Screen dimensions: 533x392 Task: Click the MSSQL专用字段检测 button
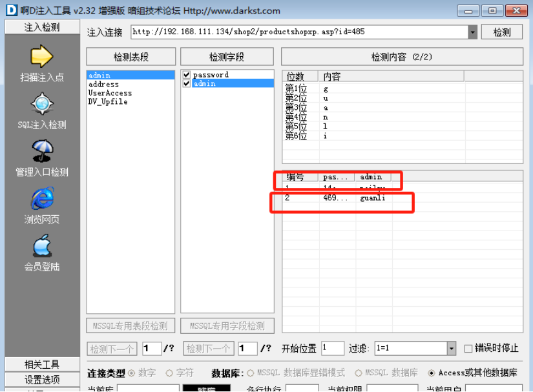click(x=227, y=326)
